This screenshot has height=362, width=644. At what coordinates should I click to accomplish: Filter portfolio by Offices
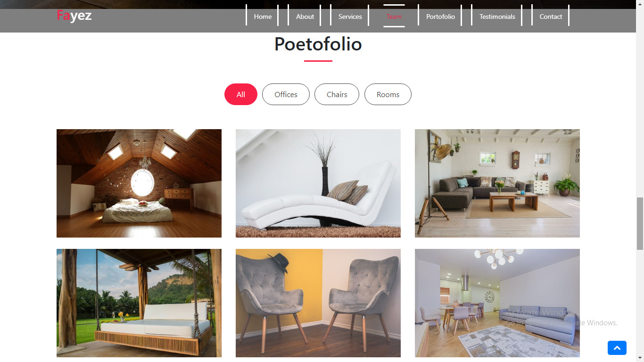tap(286, 94)
